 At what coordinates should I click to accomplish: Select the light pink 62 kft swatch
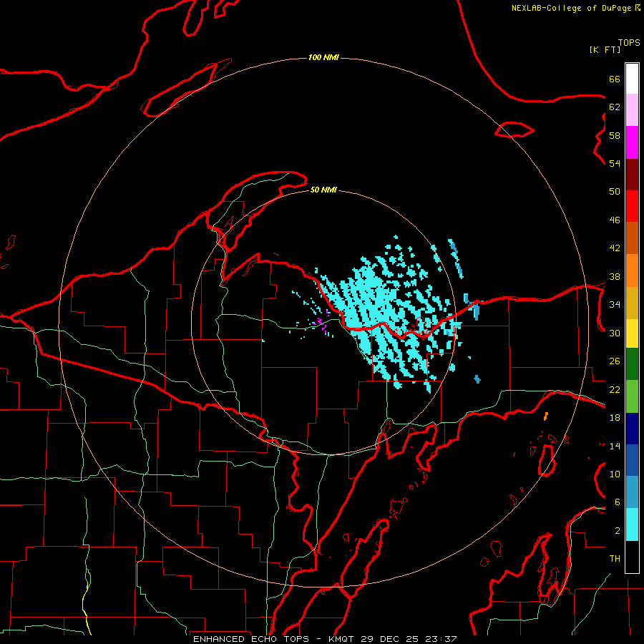point(632,110)
